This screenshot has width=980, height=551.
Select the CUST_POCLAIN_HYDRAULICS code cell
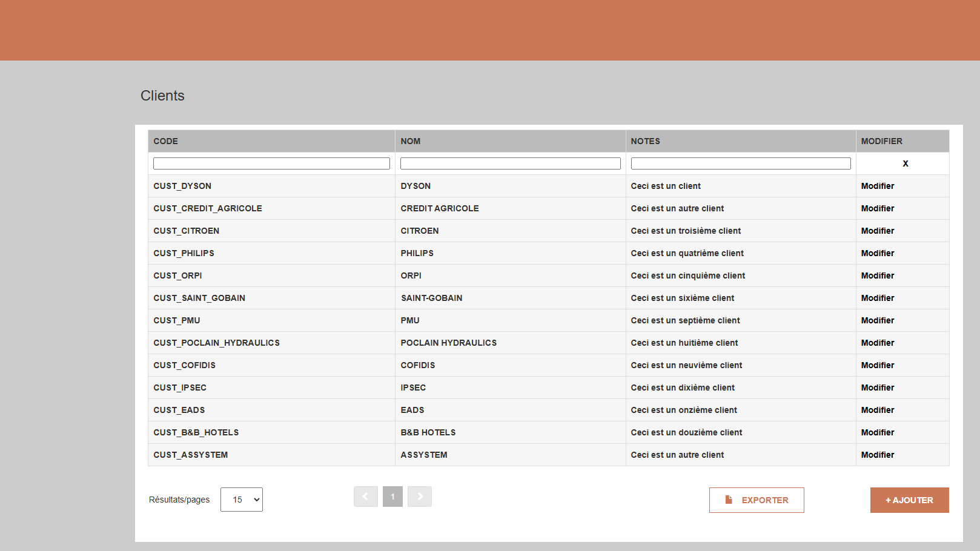click(271, 343)
